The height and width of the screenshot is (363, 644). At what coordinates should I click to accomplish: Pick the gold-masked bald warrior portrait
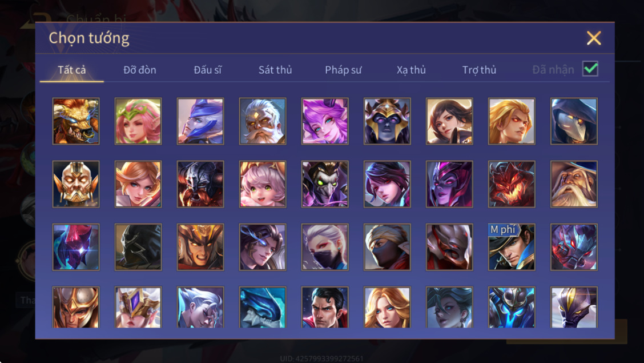[76, 184]
